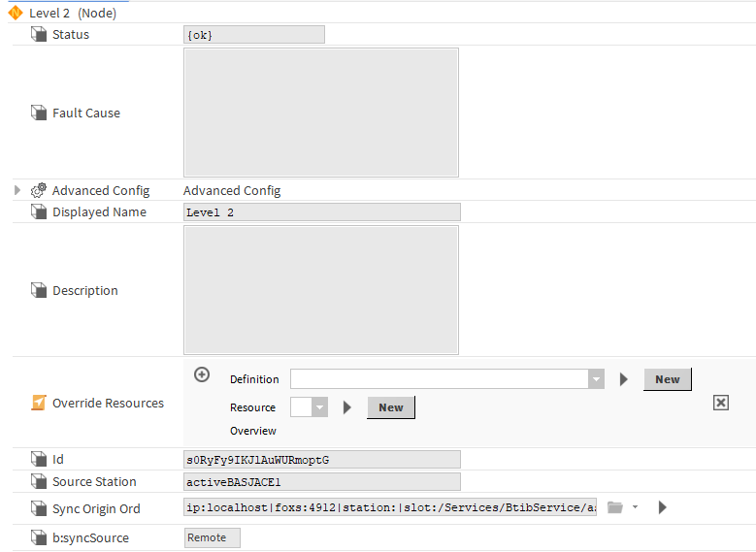
Task: Click the Fault Cause property icon
Action: coord(39,114)
